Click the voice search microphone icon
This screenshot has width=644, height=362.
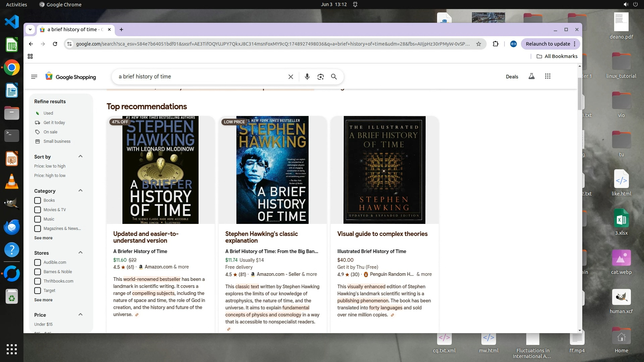307,77
